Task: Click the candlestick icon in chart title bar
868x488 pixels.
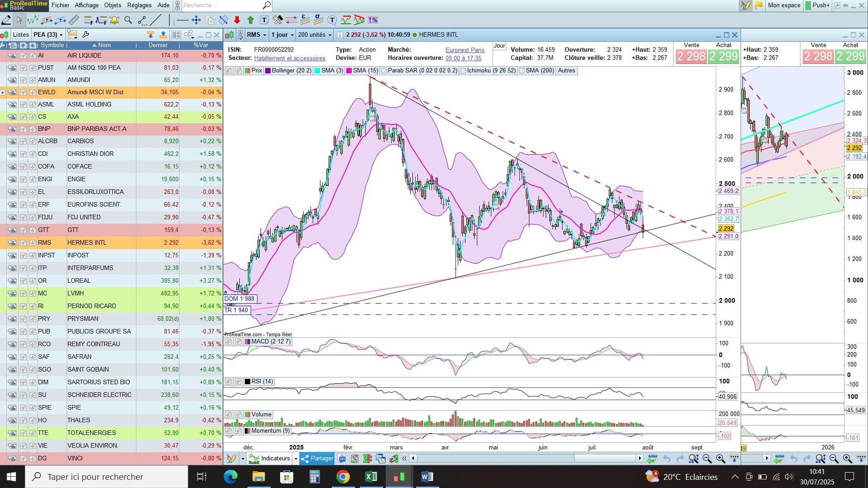Action: click(x=230, y=34)
